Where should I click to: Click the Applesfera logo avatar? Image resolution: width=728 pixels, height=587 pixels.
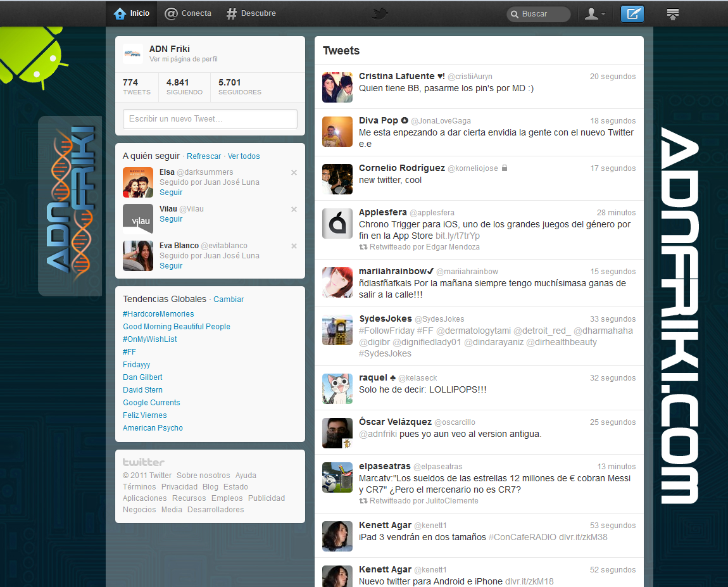click(x=337, y=224)
